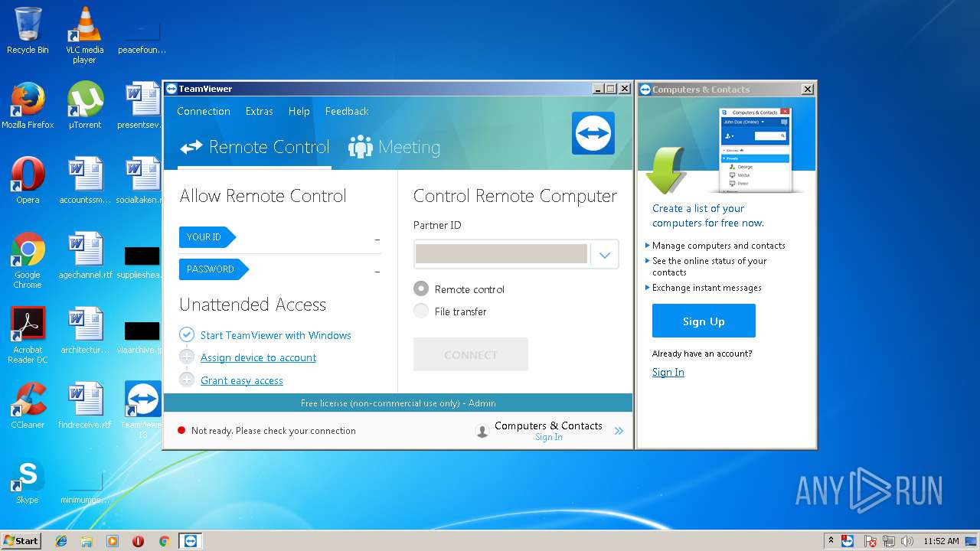This screenshot has height=551, width=980.
Task: Expand Computers & Contacts with double chevron
Action: point(619,431)
